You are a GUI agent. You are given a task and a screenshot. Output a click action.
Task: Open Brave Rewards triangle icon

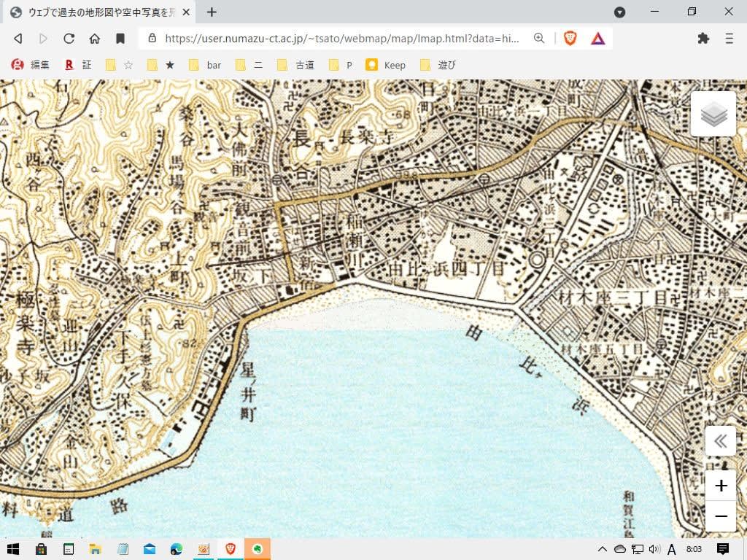tap(598, 38)
